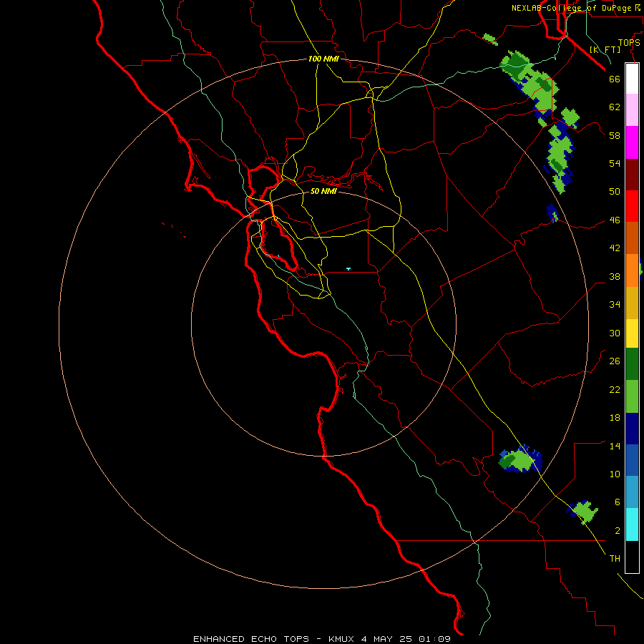644x644 pixels.
Task: Click the white swatch atop the tops scale
Action: [632, 79]
